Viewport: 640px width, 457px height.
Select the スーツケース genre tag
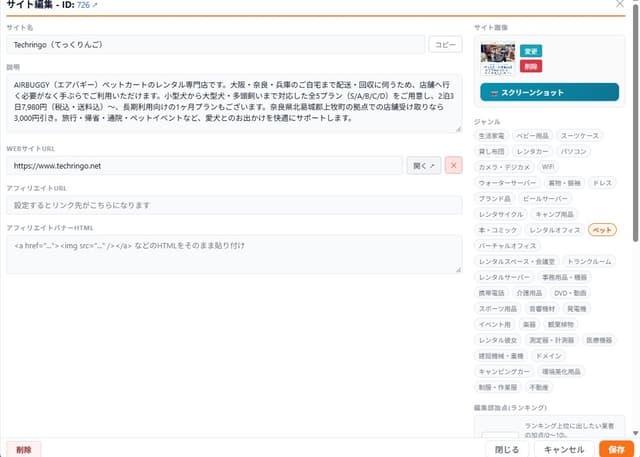point(580,136)
